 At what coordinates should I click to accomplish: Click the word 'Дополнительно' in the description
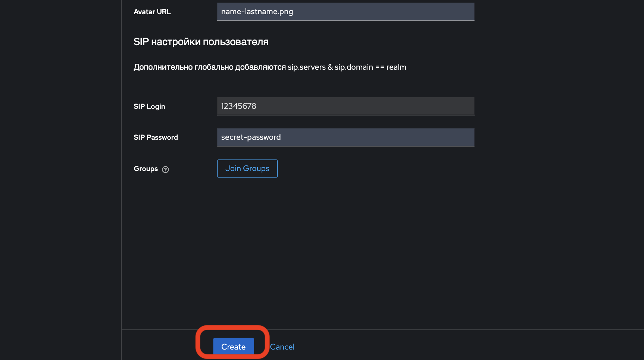point(163,67)
